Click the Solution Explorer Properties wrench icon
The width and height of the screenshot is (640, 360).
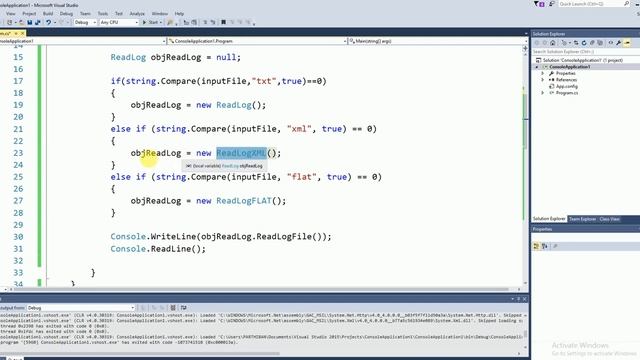(619, 43)
